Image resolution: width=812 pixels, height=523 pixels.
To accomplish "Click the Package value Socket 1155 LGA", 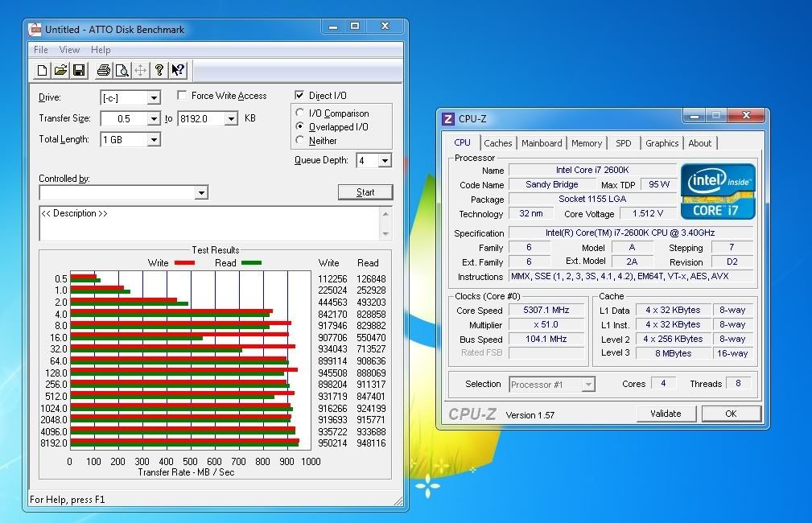I will click(592, 199).
